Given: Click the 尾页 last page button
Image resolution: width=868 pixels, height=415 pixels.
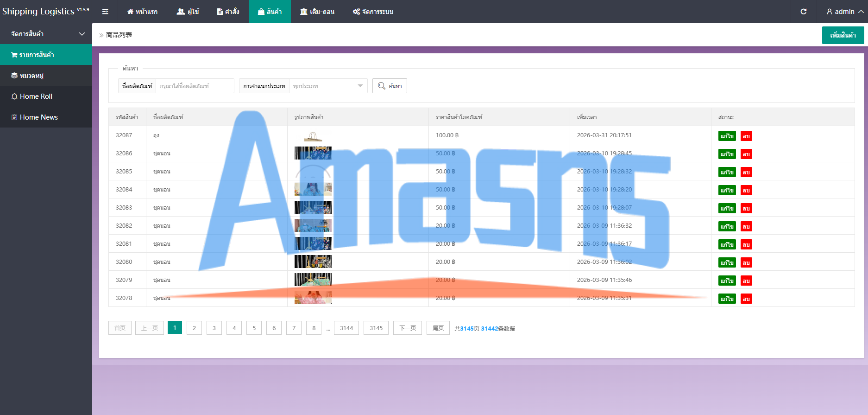Looking at the screenshot, I should pyautogui.click(x=438, y=328).
